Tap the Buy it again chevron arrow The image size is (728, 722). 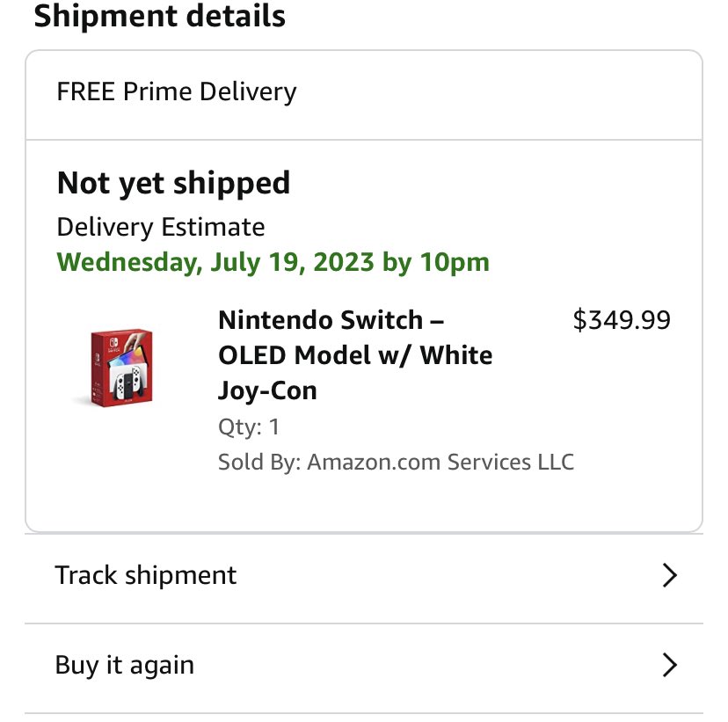pyautogui.click(x=669, y=666)
